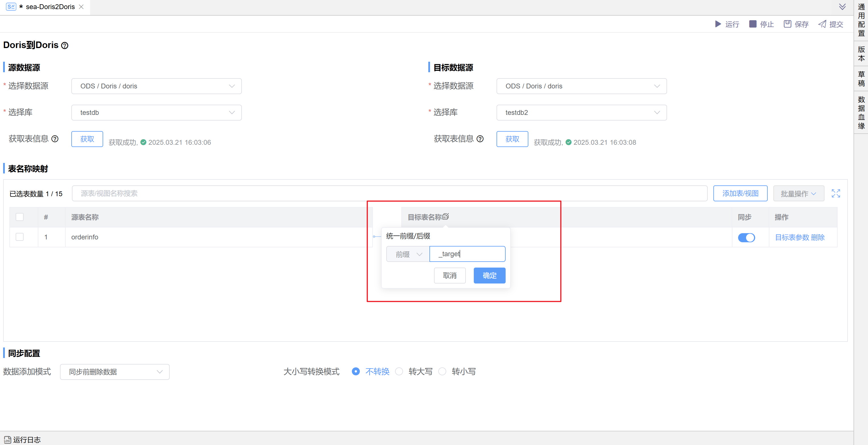The height and width of the screenshot is (445, 868).
Task: Check the orderinfo row checkbox
Action: tap(20, 237)
